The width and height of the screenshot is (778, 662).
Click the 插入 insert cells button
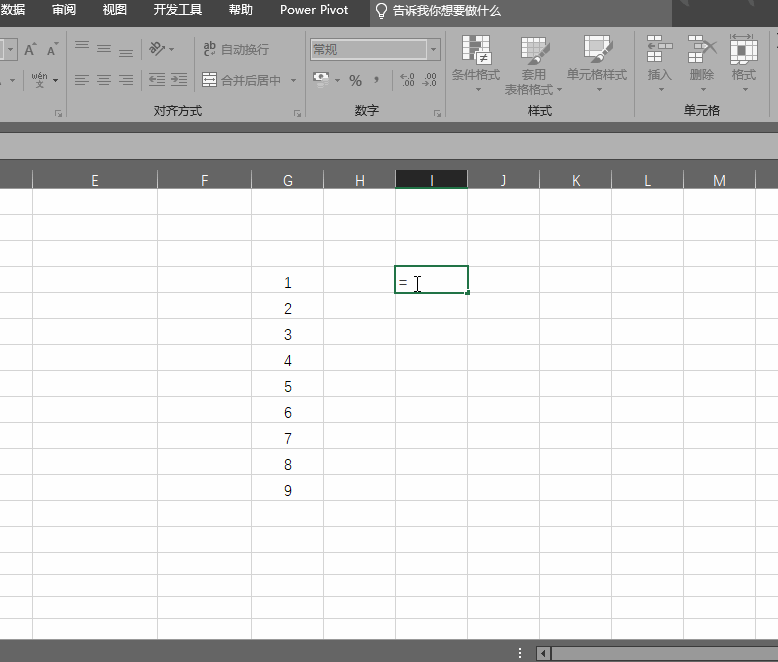[x=659, y=64]
